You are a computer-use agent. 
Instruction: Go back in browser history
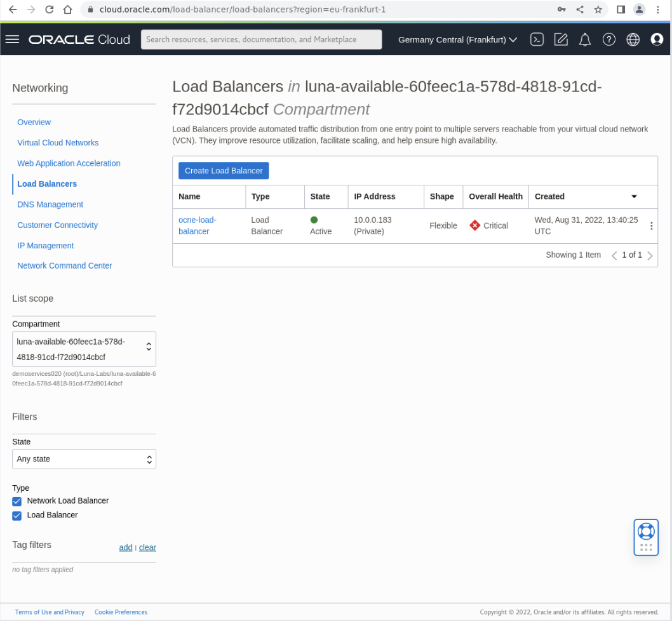click(x=13, y=10)
